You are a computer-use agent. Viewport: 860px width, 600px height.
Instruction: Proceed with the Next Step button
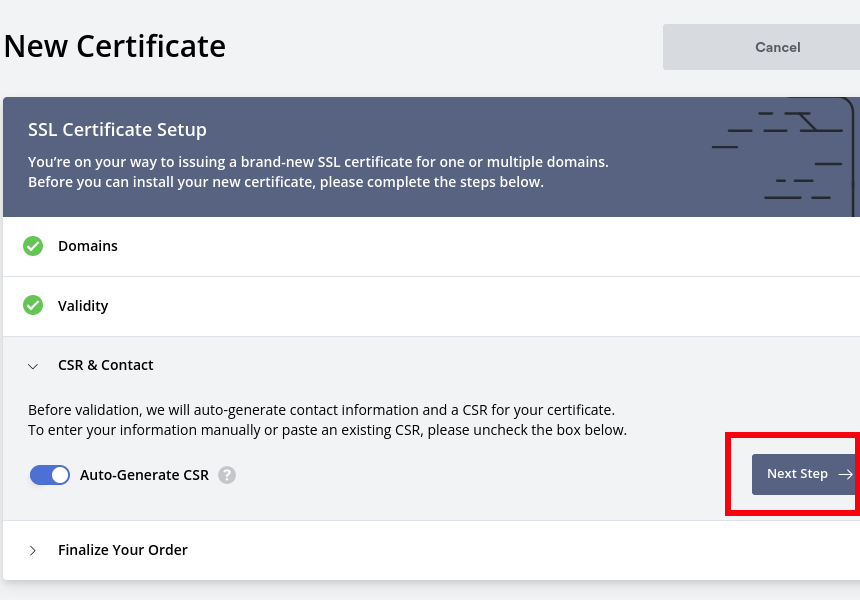click(798, 474)
